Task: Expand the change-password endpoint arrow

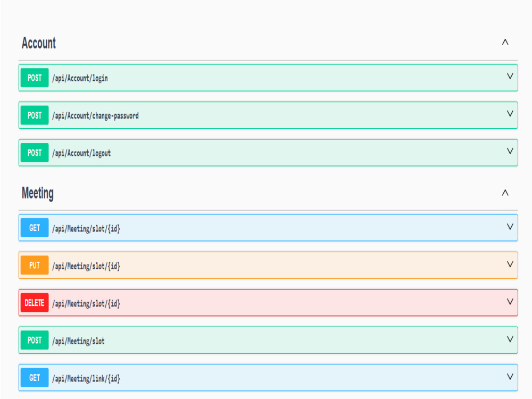Action: [x=510, y=114]
